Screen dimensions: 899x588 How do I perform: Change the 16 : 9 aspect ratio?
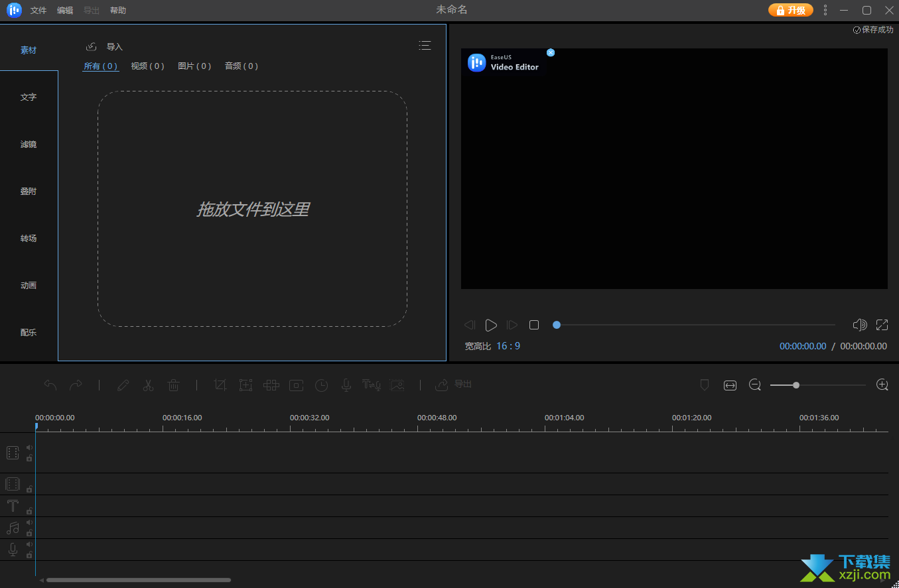coord(508,346)
